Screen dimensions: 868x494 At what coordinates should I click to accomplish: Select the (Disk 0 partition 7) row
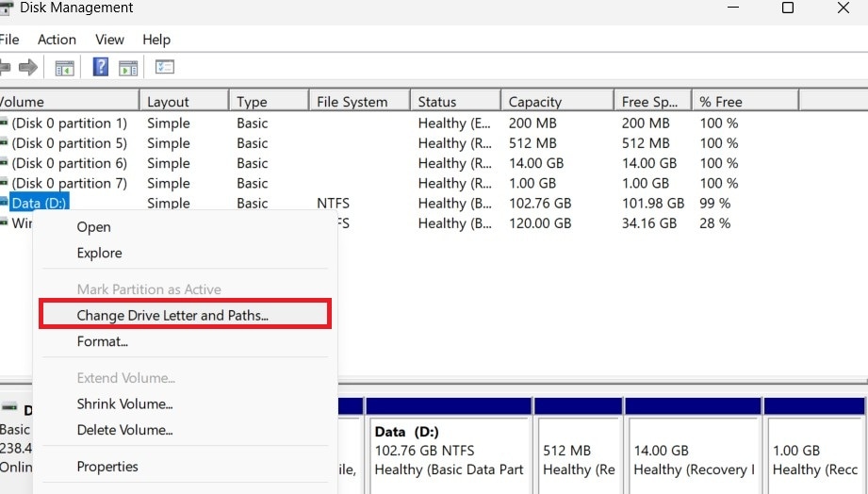(x=69, y=183)
